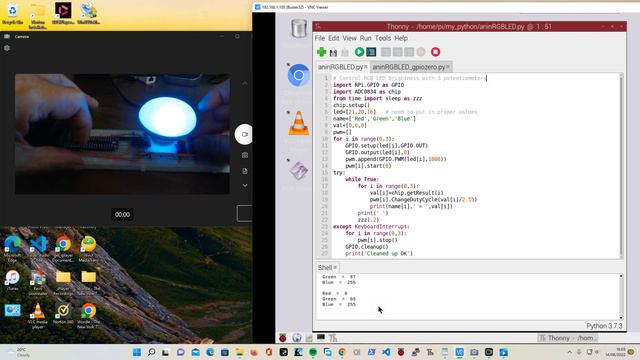
Task: Click the Save file icon in Thonny toolbar
Action: [345, 52]
